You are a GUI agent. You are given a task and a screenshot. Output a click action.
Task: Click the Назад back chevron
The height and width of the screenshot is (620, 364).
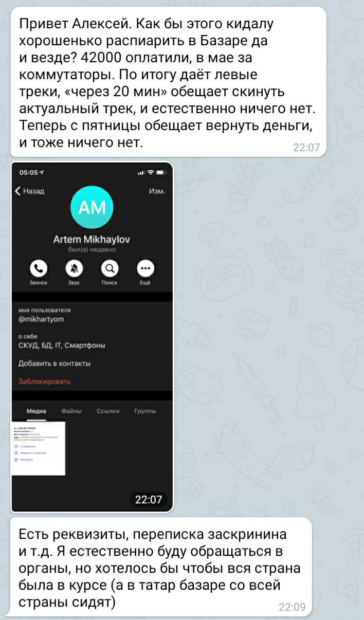point(18,192)
